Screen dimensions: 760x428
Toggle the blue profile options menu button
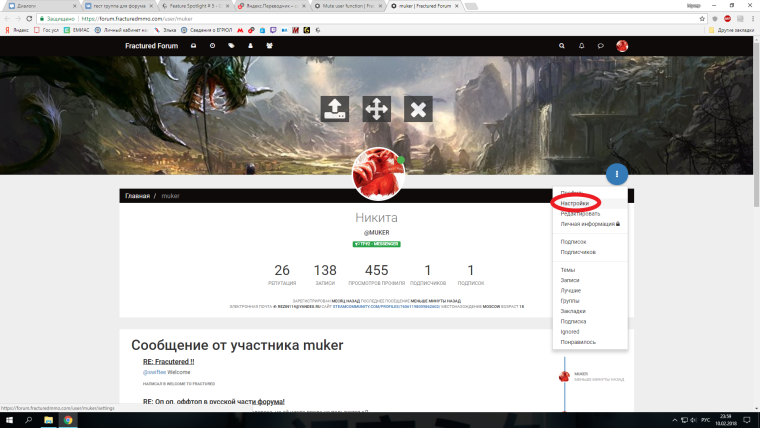tap(617, 174)
